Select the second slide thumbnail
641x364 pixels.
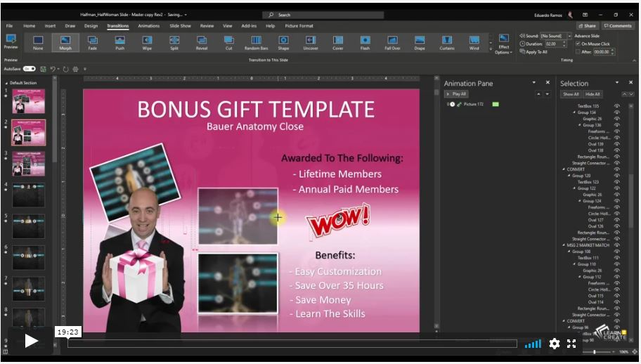(x=29, y=131)
